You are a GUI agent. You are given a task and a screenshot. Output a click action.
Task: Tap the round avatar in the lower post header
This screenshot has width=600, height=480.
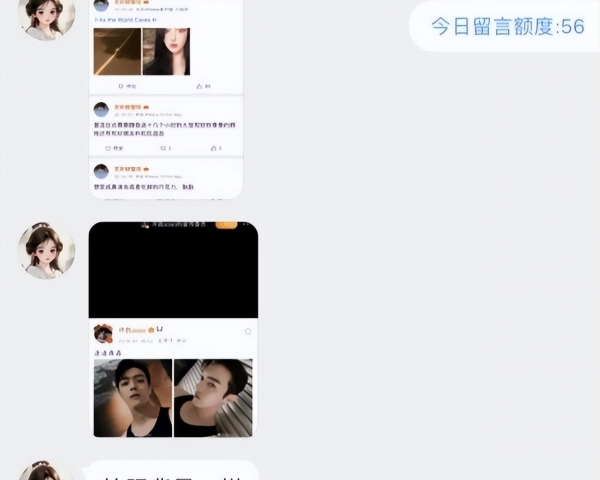coord(103,333)
